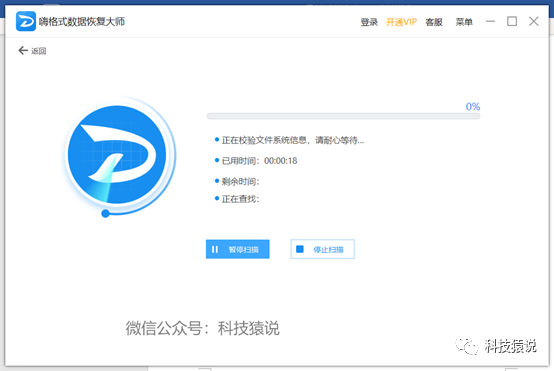Stop scanning with 停止扫描 button
This screenshot has width=554, height=371.
[323, 249]
